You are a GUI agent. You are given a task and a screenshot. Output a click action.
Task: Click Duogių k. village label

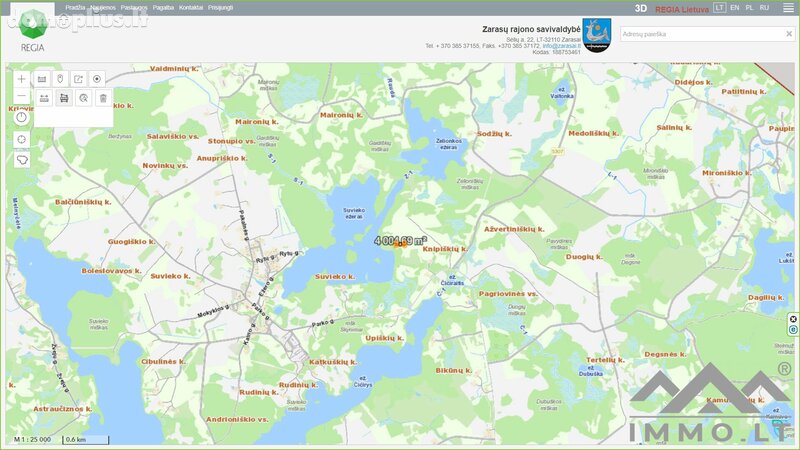[x=584, y=257]
